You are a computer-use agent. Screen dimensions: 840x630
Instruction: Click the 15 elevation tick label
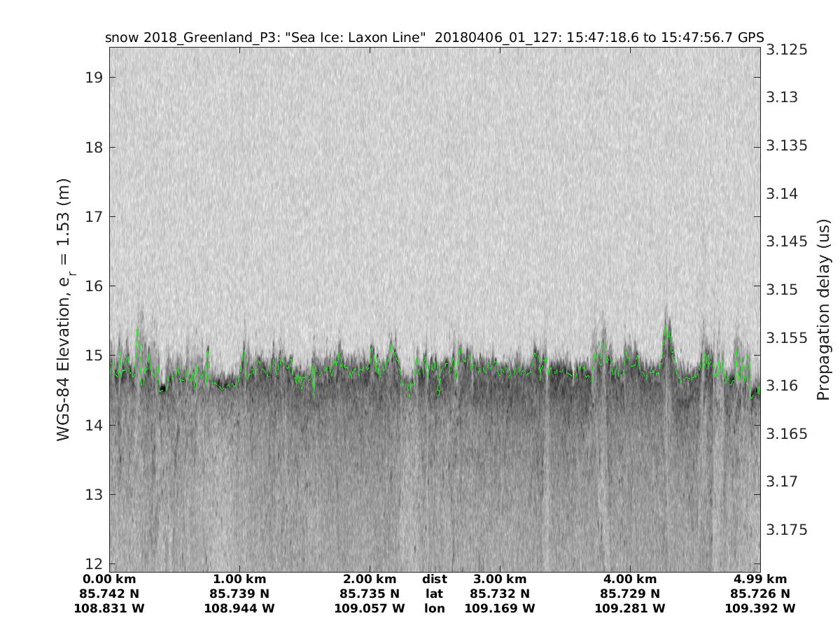coord(94,356)
